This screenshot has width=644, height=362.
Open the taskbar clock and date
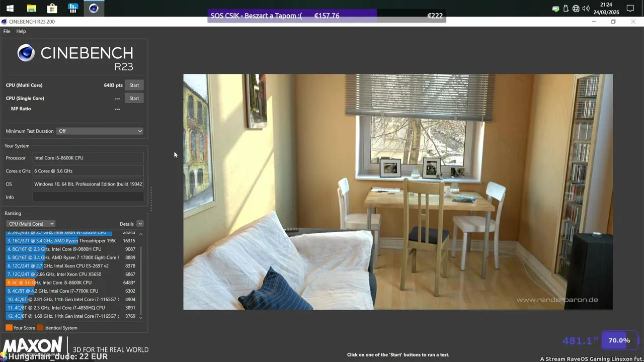click(606, 9)
